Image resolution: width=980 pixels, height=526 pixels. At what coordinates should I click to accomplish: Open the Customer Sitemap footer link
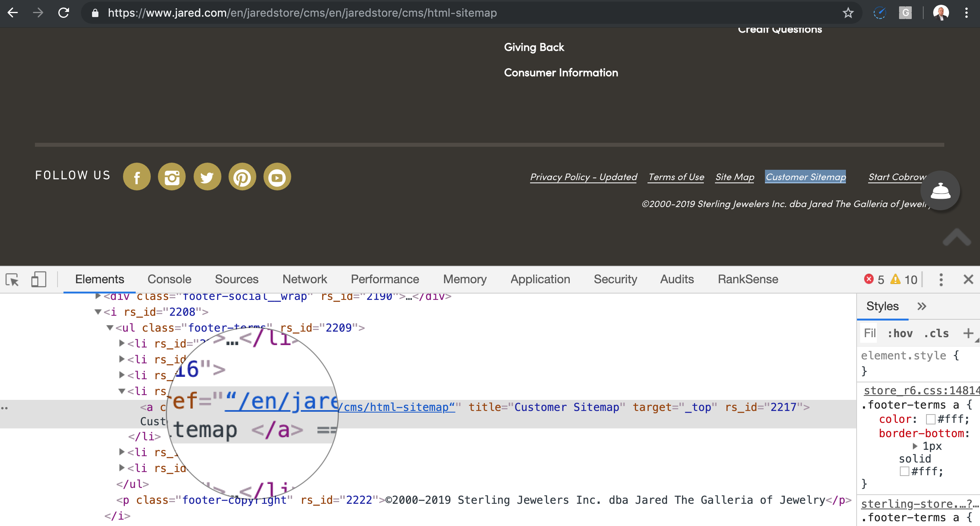coord(805,177)
